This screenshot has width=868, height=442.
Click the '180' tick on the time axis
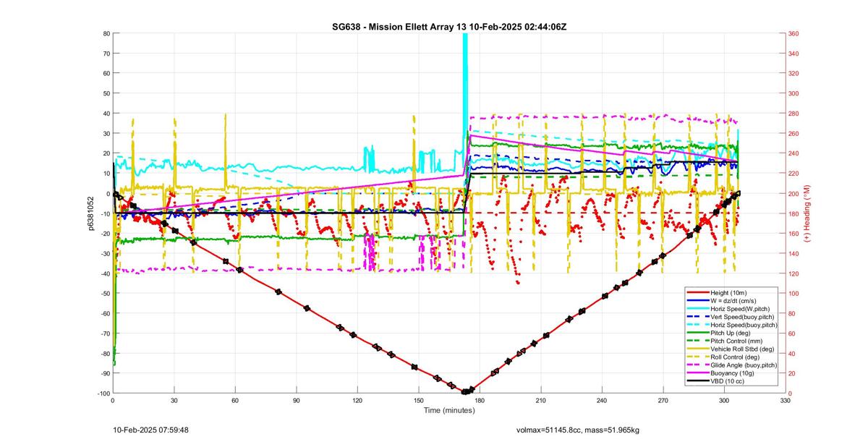click(480, 399)
